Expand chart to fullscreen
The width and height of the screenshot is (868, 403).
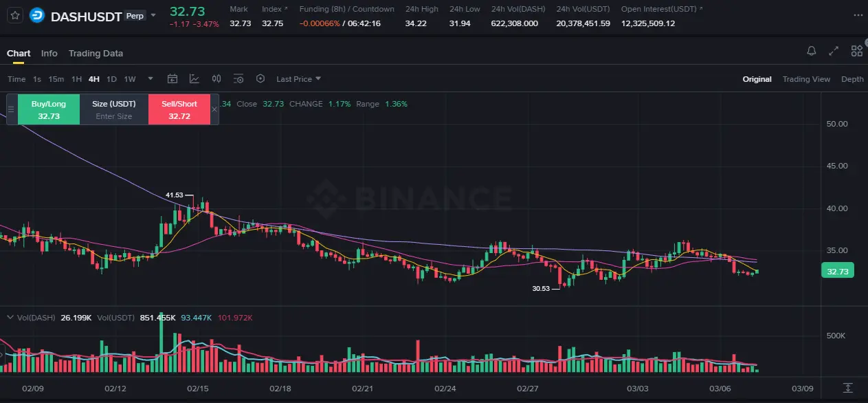834,51
